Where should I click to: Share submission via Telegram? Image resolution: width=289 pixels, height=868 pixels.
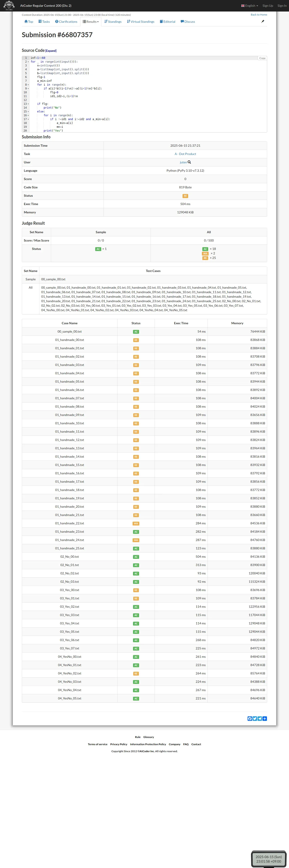[260, 719]
